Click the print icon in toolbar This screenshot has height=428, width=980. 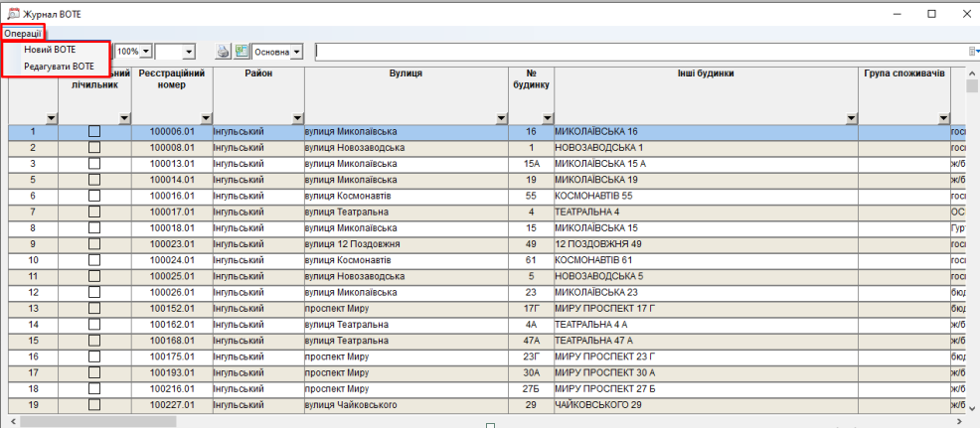pos(224,51)
